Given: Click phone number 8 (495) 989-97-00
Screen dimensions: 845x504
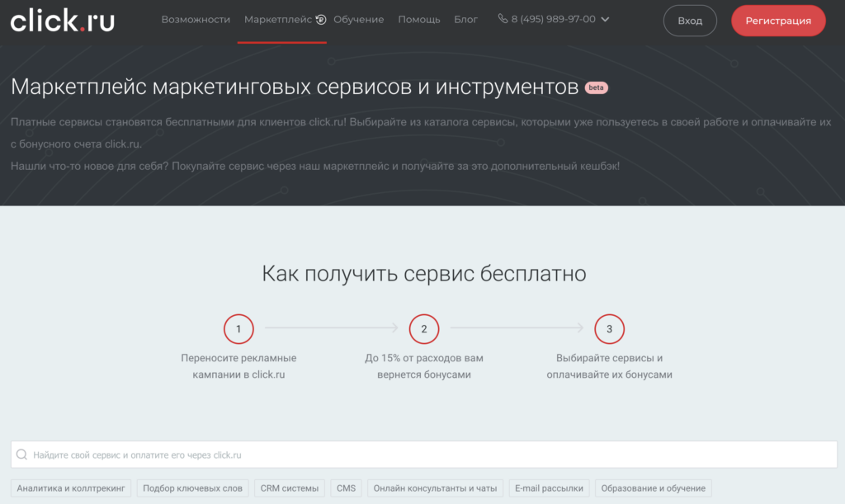Looking at the screenshot, I should [554, 19].
